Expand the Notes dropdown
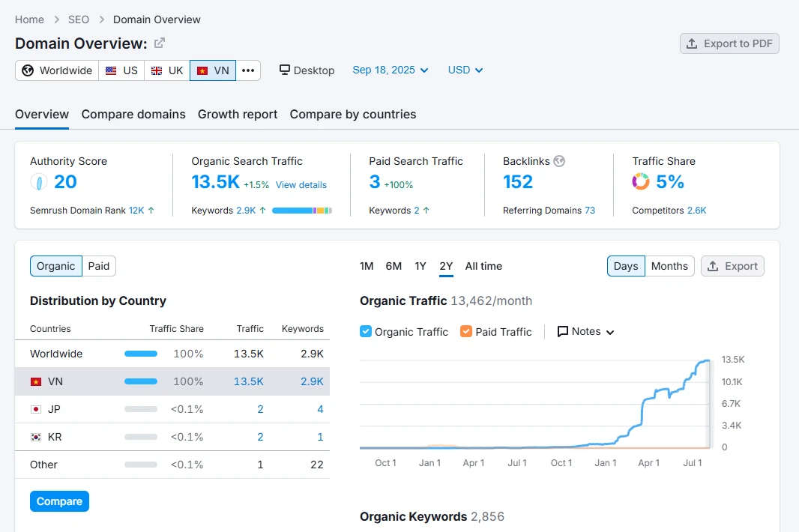Screen dimensions: 799x532 pyautogui.click(x=586, y=331)
